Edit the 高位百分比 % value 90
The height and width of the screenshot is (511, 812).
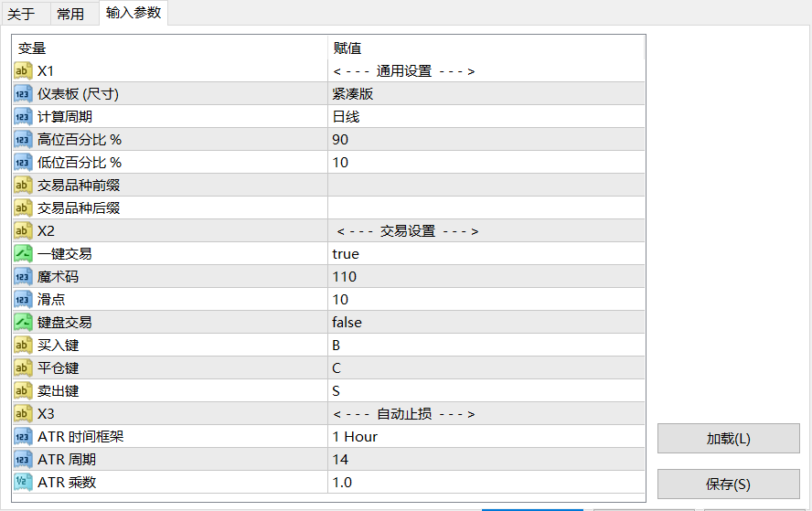click(x=340, y=140)
